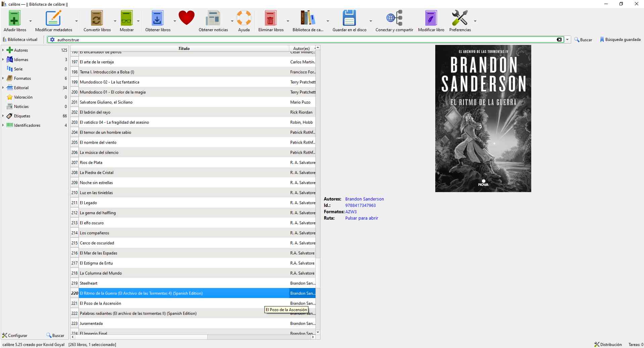Click the Eliminar libros trash icon
The height and width of the screenshot is (348, 644).
(x=270, y=18)
